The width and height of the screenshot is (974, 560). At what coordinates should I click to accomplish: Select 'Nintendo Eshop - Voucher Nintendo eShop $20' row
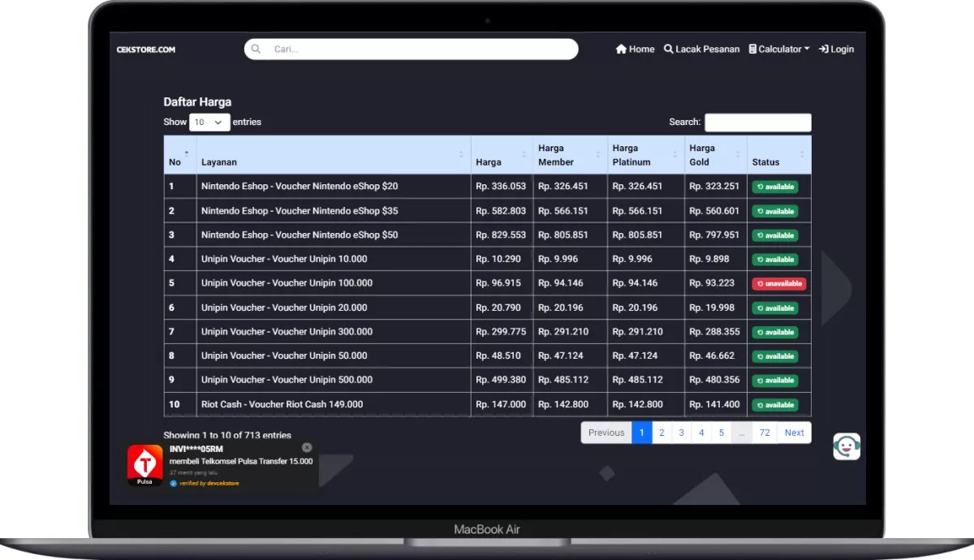[x=487, y=186]
